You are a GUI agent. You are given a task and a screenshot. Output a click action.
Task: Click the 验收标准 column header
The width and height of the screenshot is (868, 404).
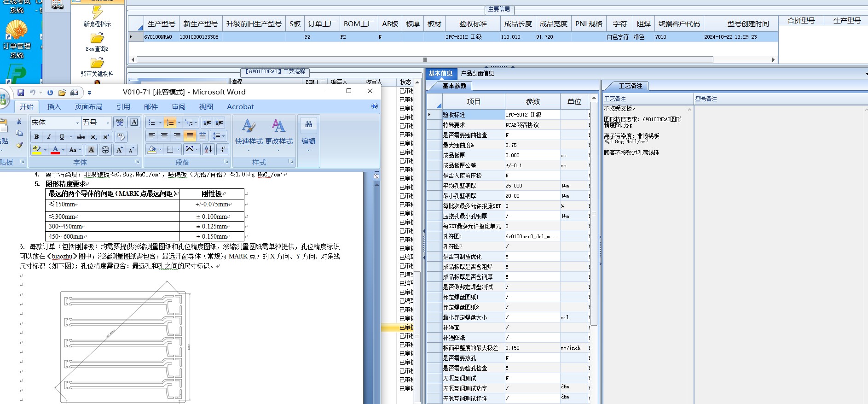click(473, 24)
